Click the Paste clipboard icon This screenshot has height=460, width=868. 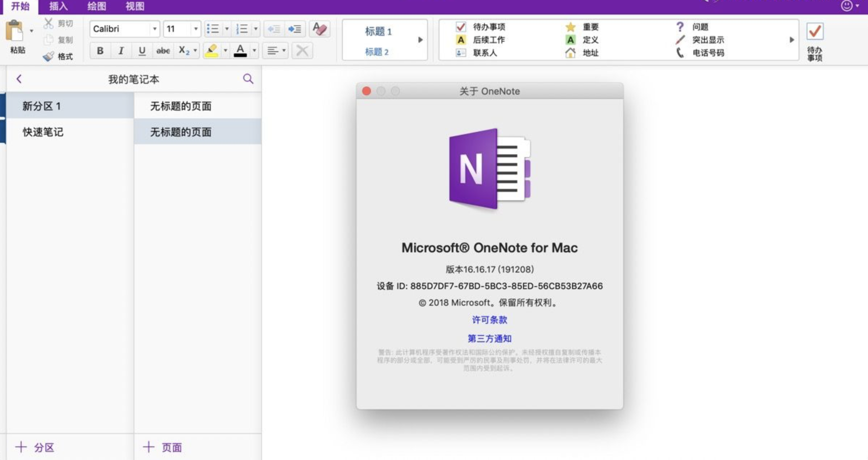[x=15, y=31]
